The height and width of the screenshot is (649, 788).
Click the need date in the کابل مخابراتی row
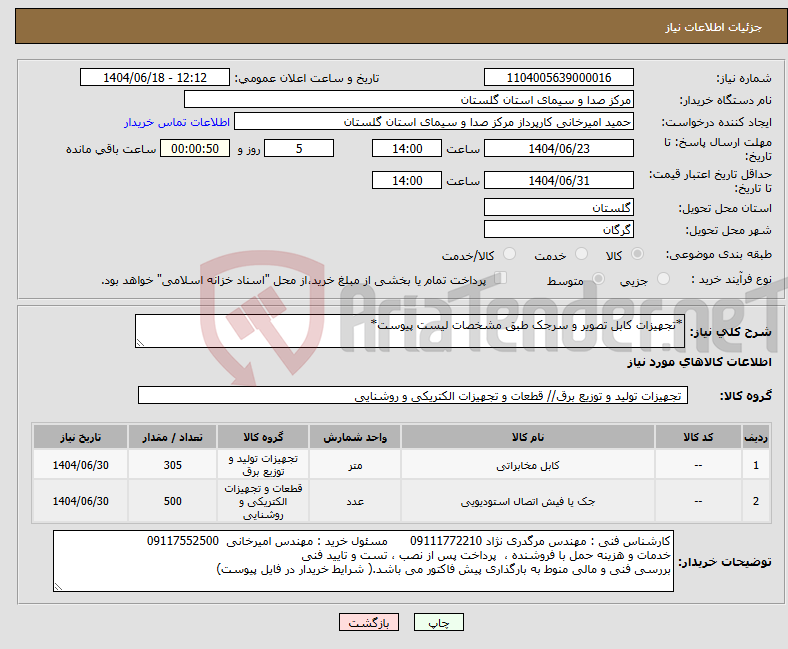[80, 465]
